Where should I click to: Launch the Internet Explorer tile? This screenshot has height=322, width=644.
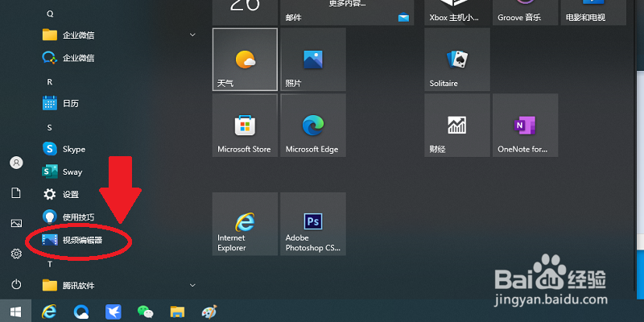[x=245, y=224]
